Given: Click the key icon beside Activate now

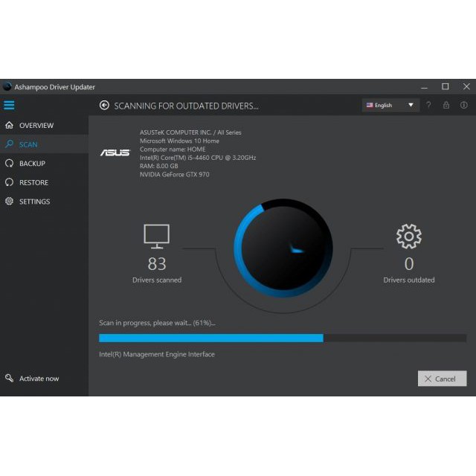Looking at the screenshot, I should point(9,379).
